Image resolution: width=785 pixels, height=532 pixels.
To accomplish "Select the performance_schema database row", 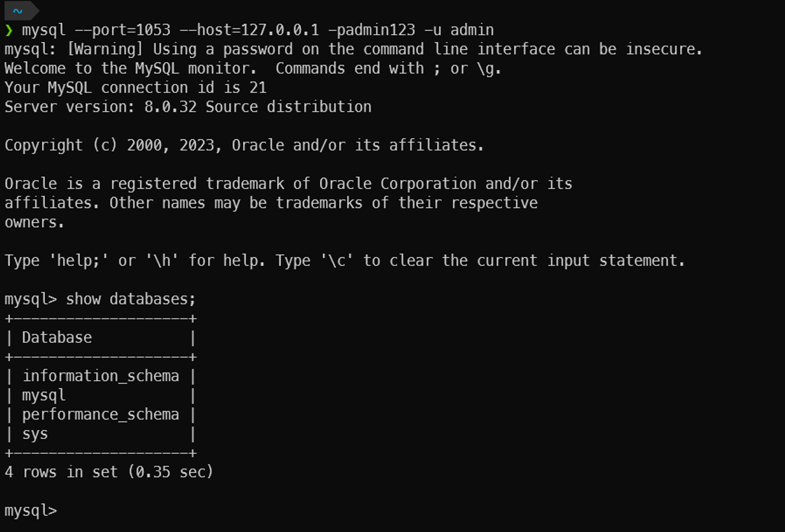I will pyautogui.click(x=100, y=415).
